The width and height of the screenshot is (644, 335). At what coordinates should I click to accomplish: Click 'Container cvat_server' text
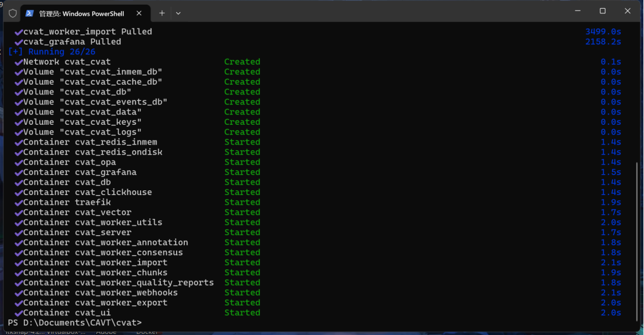coord(77,232)
